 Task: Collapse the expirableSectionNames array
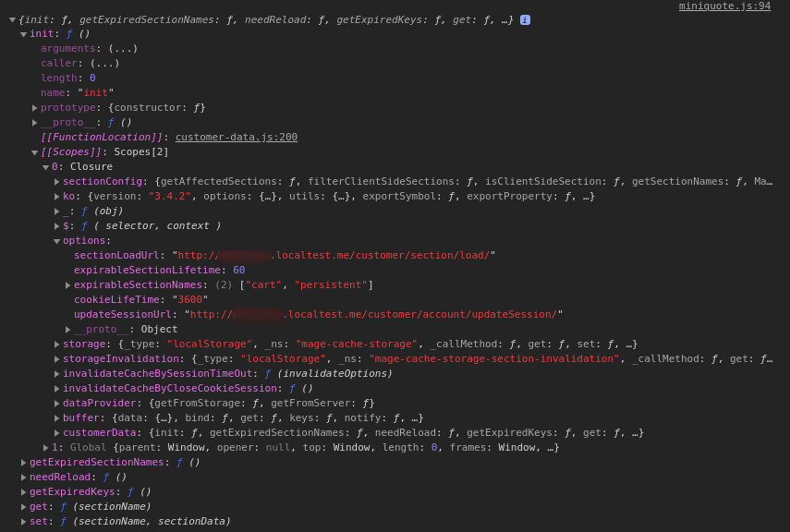click(67, 284)
